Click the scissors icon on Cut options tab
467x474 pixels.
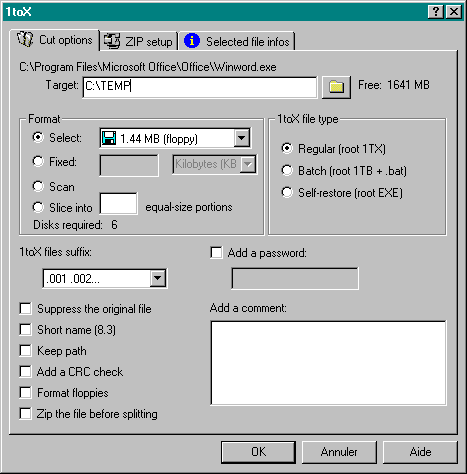[25, 39]
